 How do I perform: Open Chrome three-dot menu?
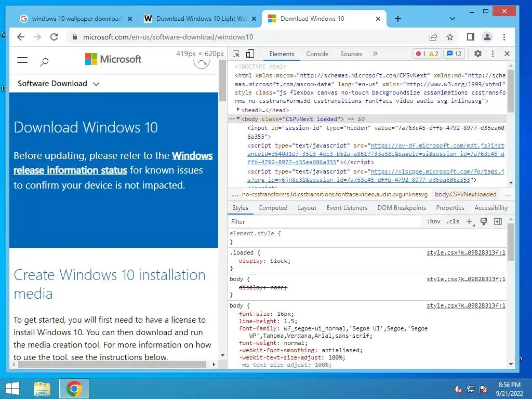pyautogui.click(x=504, y=37)
